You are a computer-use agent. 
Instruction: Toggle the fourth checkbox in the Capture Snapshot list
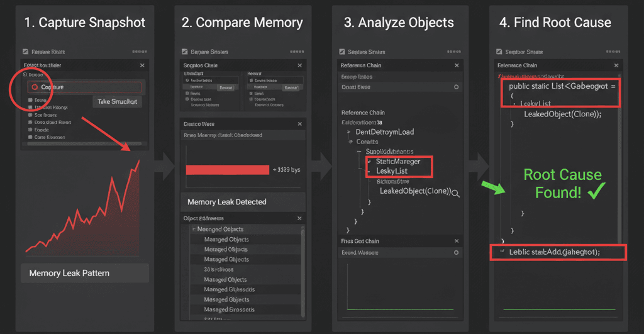tap(30, 123)
